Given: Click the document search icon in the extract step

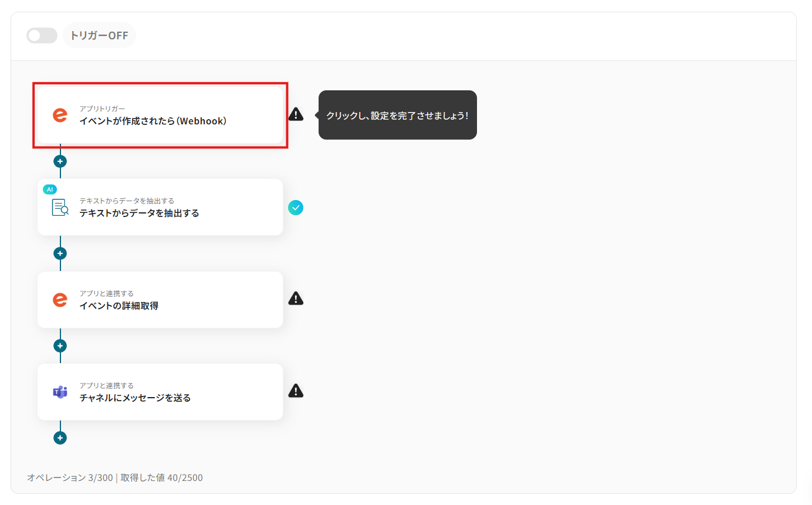Looking at the screenshot, I should pos(60,207).
